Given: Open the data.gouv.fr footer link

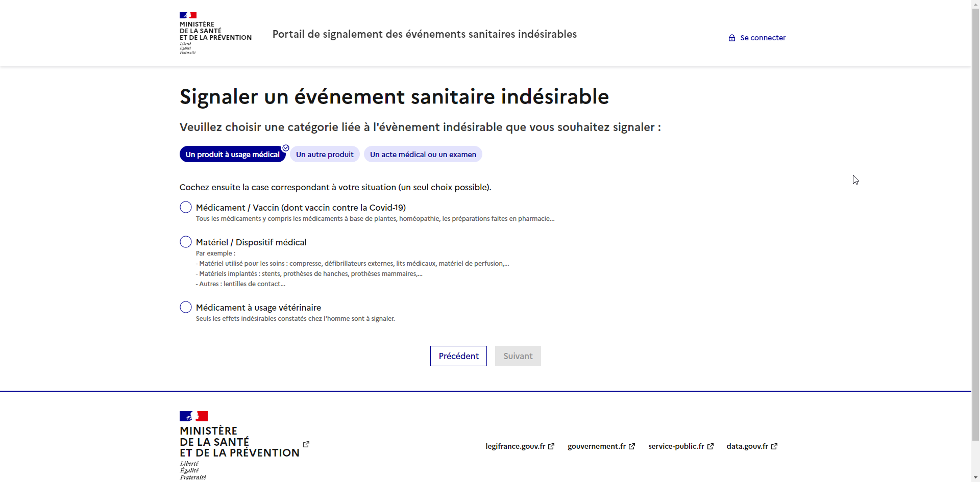Looking at the screenshot, I should 752,446.
